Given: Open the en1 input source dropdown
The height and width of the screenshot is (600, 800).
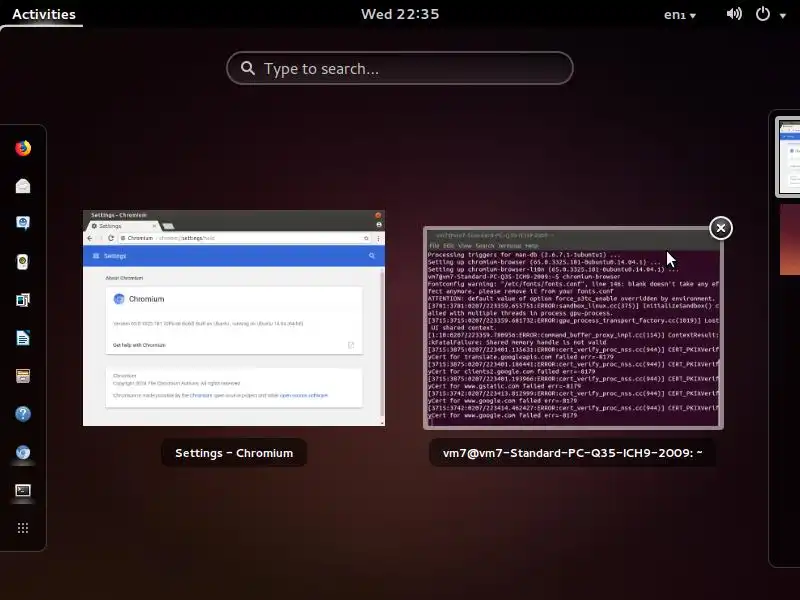Looking at the screenshot, I should pyautogui.click(x=680, y=15).
